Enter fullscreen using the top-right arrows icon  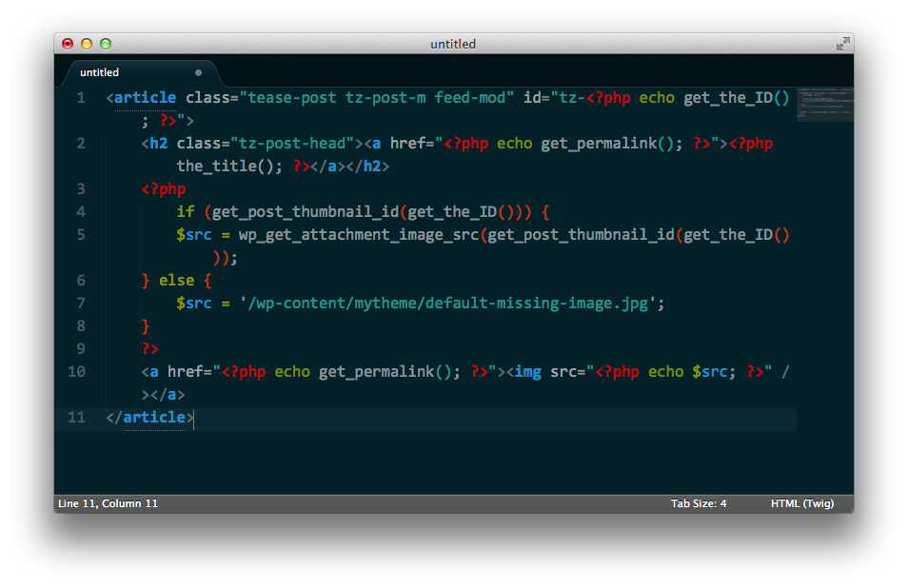(x=842, y=44)
